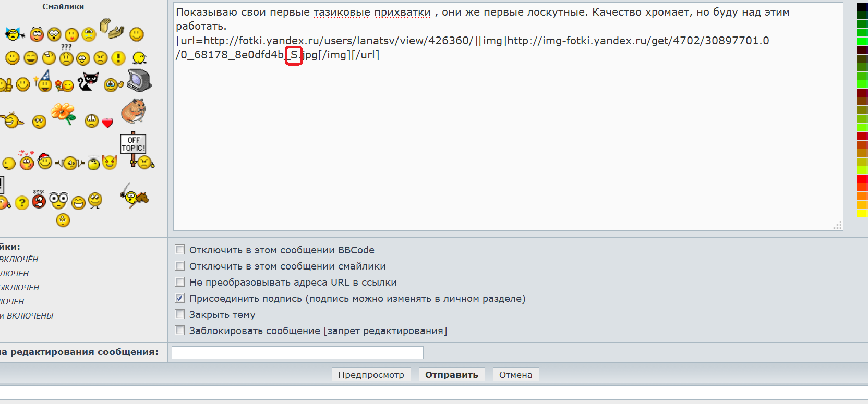Insert the frowning angry smiley beside exclamation
868x404 pixels.
tap(101, 58)
